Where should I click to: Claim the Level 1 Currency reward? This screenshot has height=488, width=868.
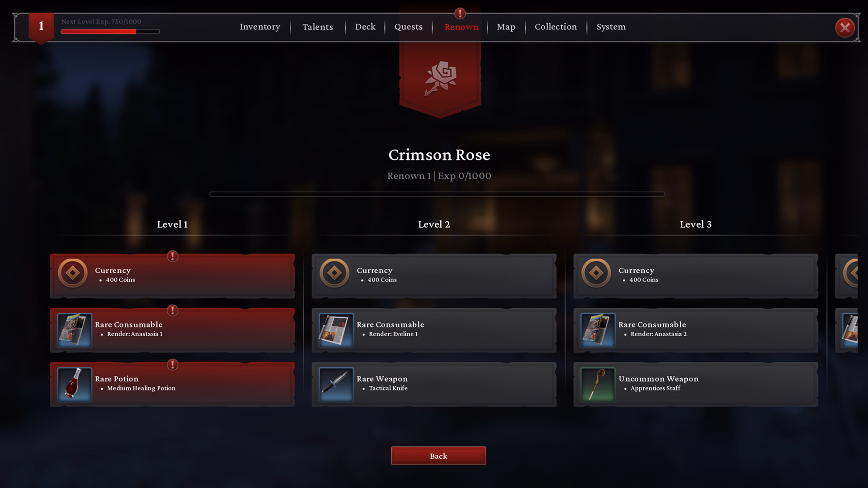click(172, 276)
